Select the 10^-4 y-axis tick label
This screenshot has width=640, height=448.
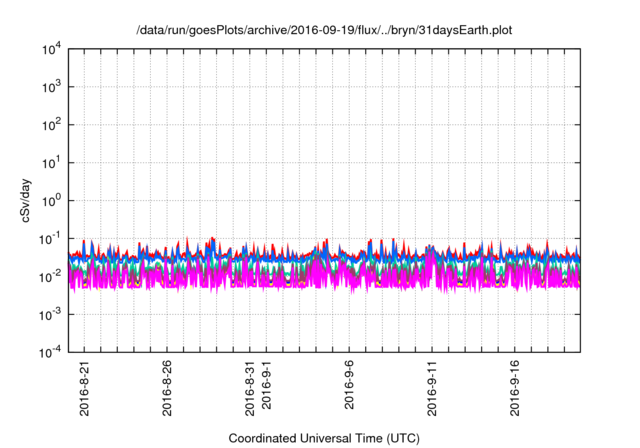52,351
